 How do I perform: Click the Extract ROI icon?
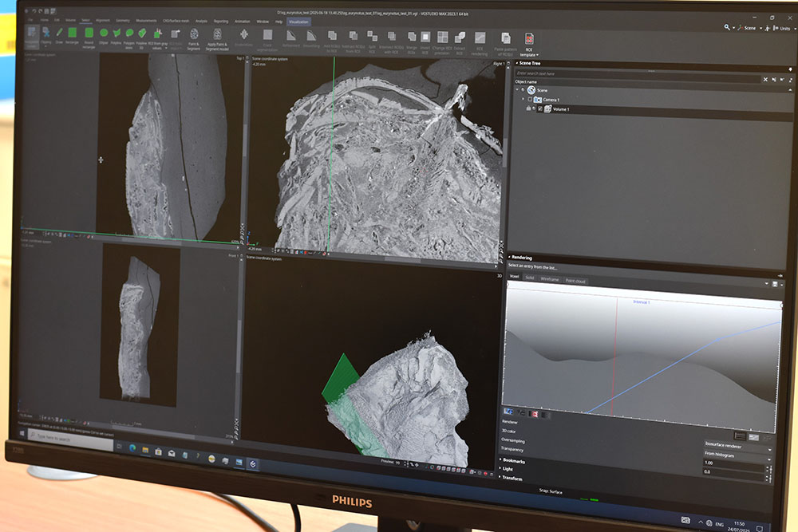coord(460,38)
